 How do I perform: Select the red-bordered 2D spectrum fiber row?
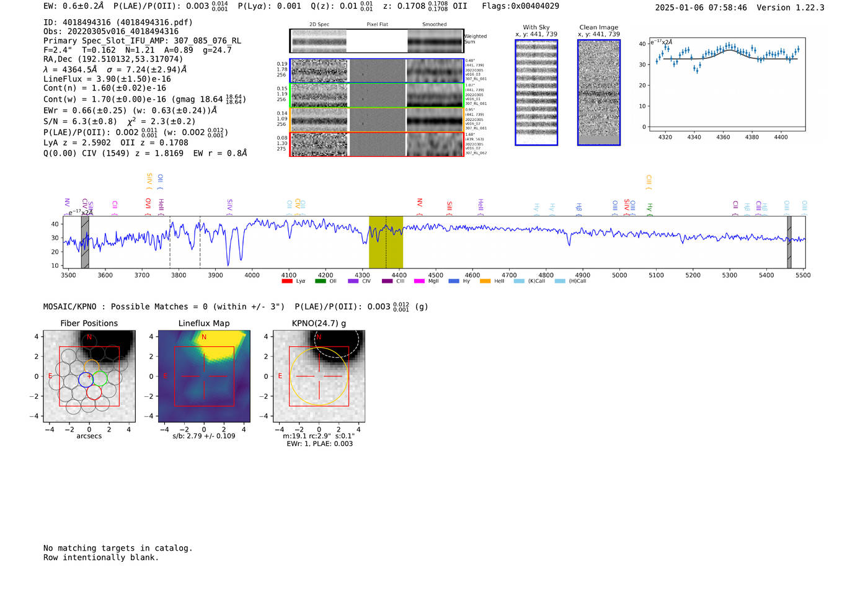click(x=377, y=144)
